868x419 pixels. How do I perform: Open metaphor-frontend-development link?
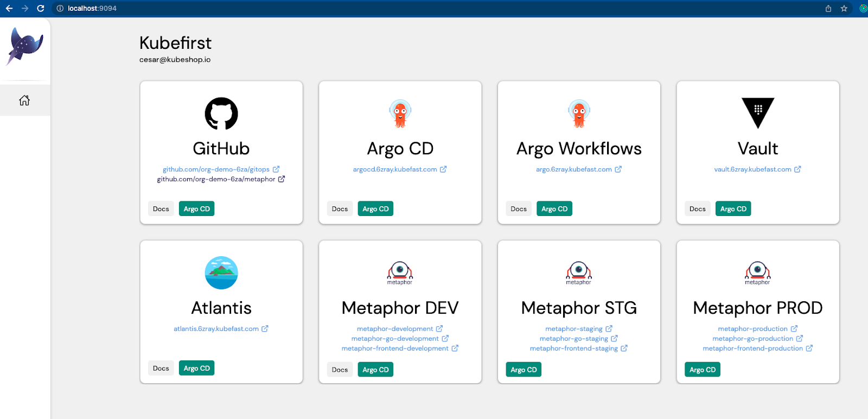[395, 348]
